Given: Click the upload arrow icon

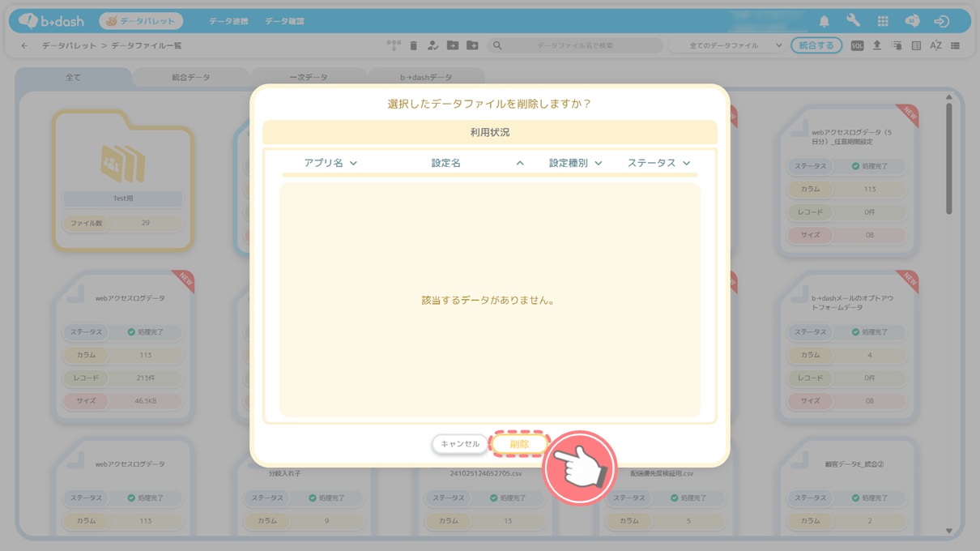Looking at the screenshot, I should pyautogui.click(x=876, y=46).
